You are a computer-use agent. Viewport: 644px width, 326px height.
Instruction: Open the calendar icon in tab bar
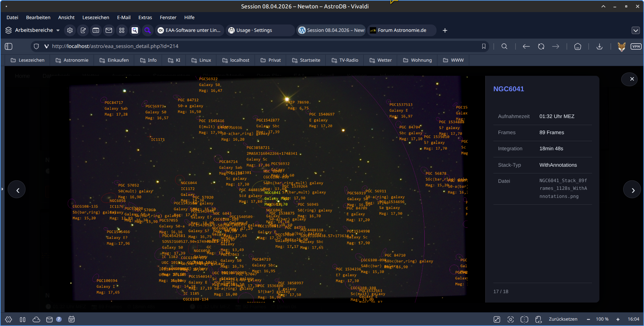click(96, 30)
